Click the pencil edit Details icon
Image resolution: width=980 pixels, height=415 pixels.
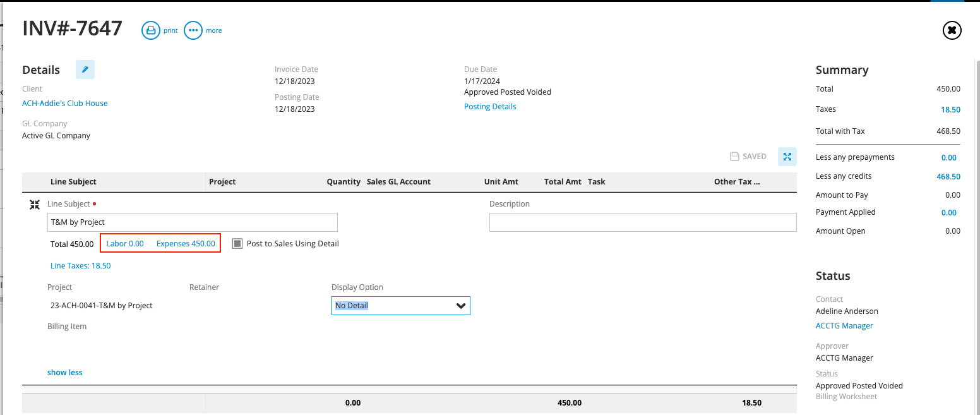[x=85, y=69]
